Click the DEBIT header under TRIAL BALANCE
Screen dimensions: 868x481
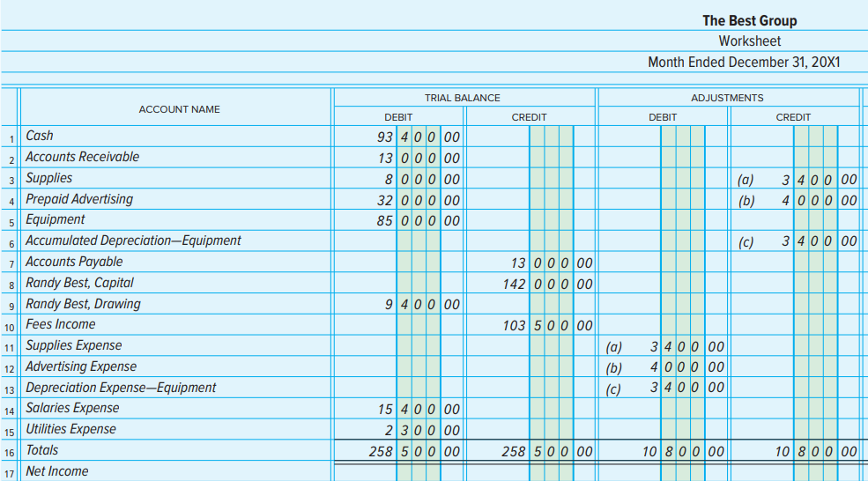pyautogui.click(x=398, y=117)
